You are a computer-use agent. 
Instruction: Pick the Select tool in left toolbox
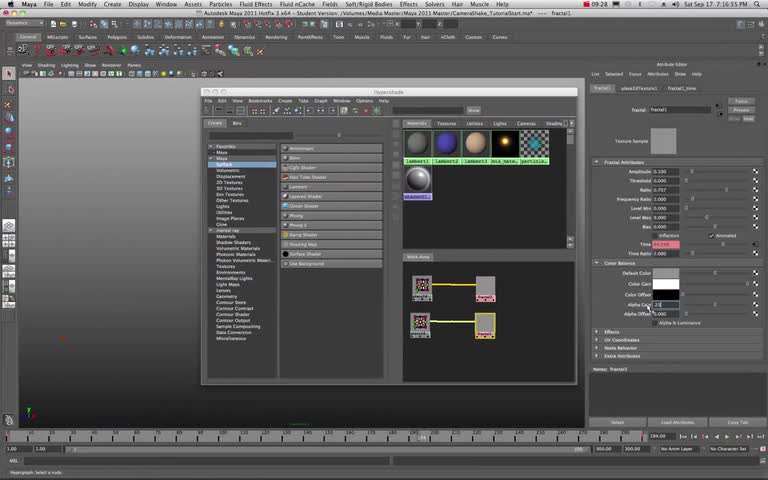click(9, 74)
